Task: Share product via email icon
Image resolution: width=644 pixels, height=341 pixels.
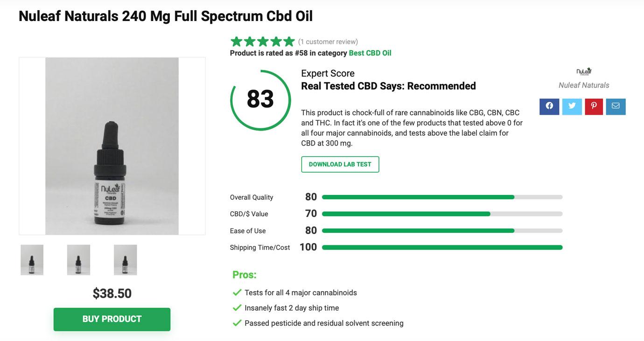Action: [x=616, y=106]
